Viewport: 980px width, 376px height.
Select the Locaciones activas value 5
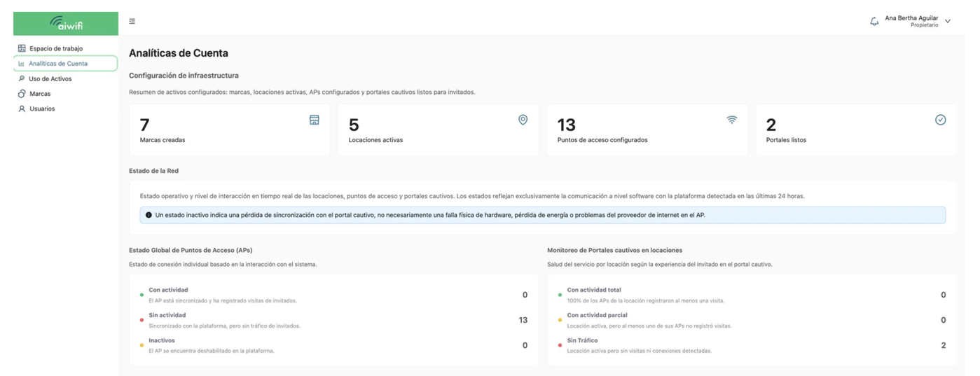(x=354, y=125)
